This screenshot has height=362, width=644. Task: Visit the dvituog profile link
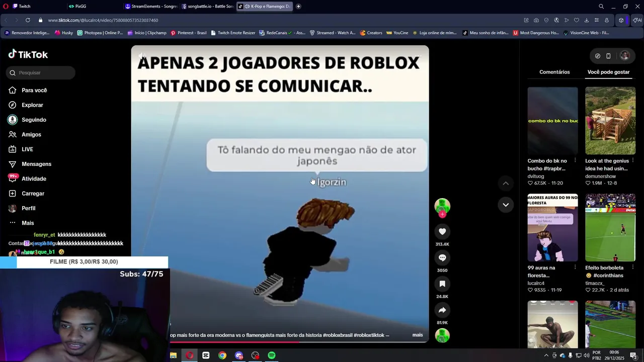536,176
